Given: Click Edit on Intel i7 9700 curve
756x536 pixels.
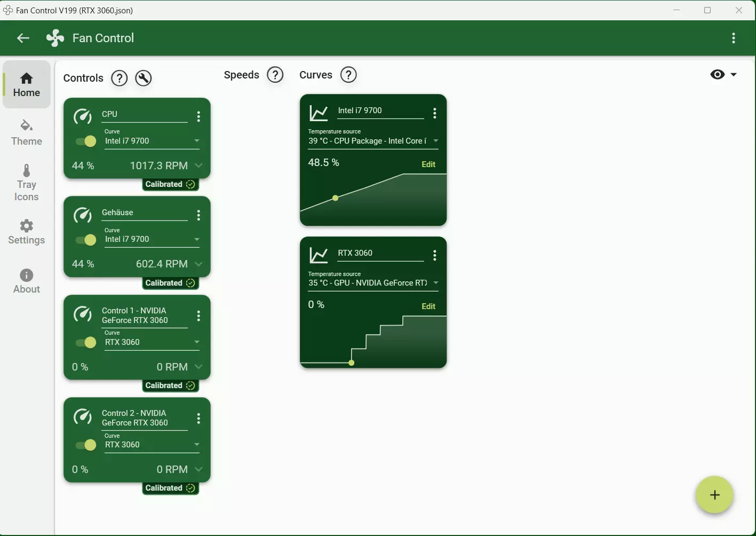Looking at the screenshot, I should tap(428, 164).
